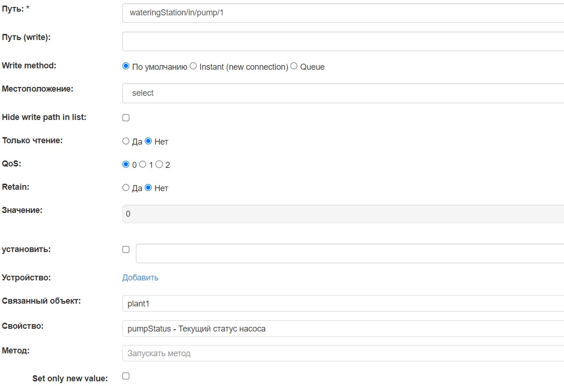This screenshot has height=392, width=564.
Task: Open the Связанный объект dropdown showing plant1
Action: coord(279,303)
